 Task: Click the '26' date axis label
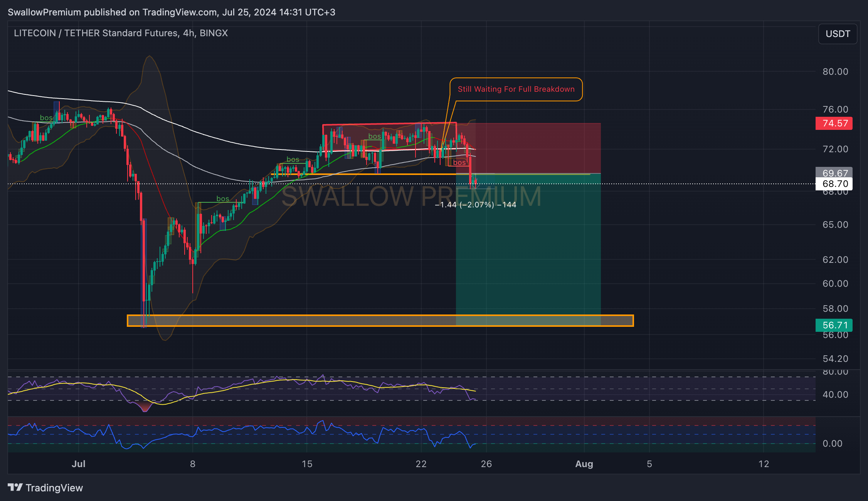coord(486,464)
